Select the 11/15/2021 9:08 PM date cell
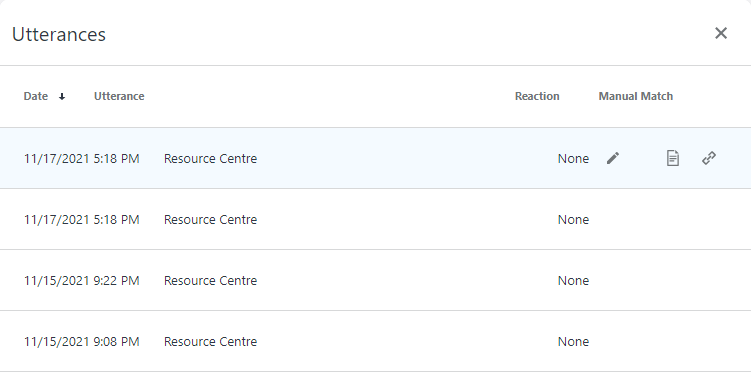 [81, 342]
